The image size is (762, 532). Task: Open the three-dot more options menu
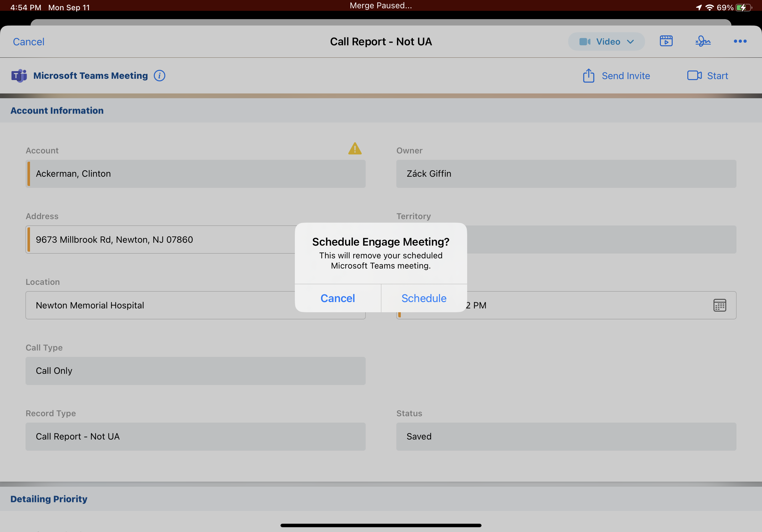pyautogui.click(x=740, y=41)
